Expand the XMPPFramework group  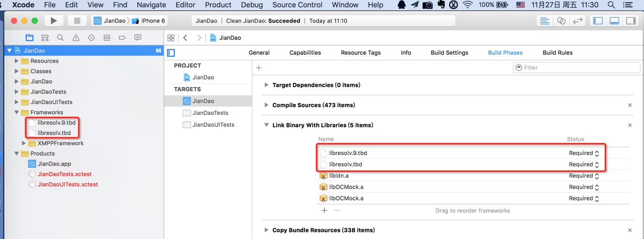pos(24,143)
